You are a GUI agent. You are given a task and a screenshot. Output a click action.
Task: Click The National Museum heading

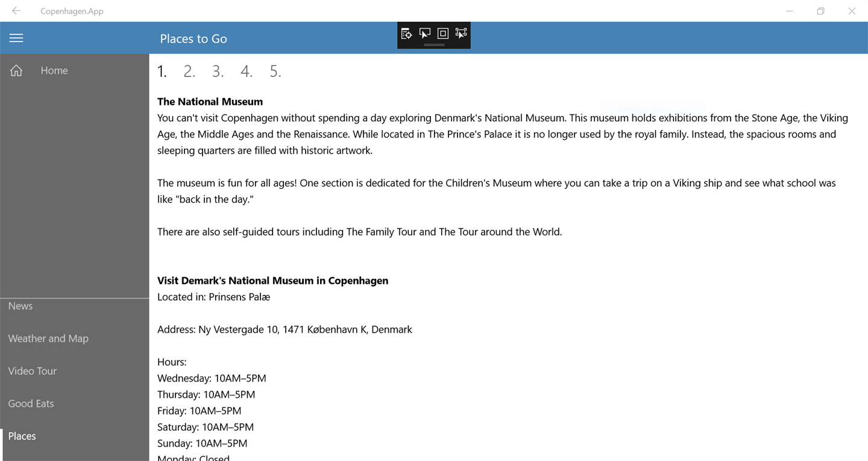[210, 102]
